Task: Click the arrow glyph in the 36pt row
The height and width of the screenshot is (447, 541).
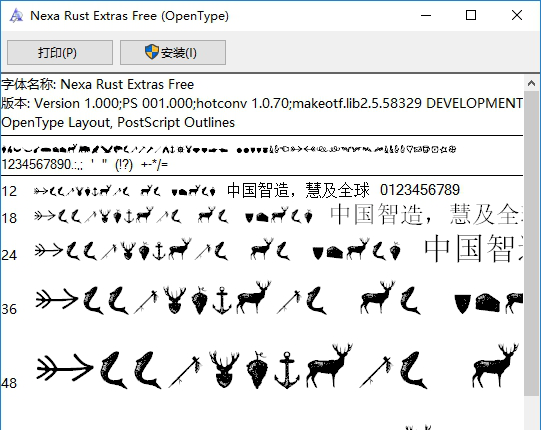Action: [57, 299]
